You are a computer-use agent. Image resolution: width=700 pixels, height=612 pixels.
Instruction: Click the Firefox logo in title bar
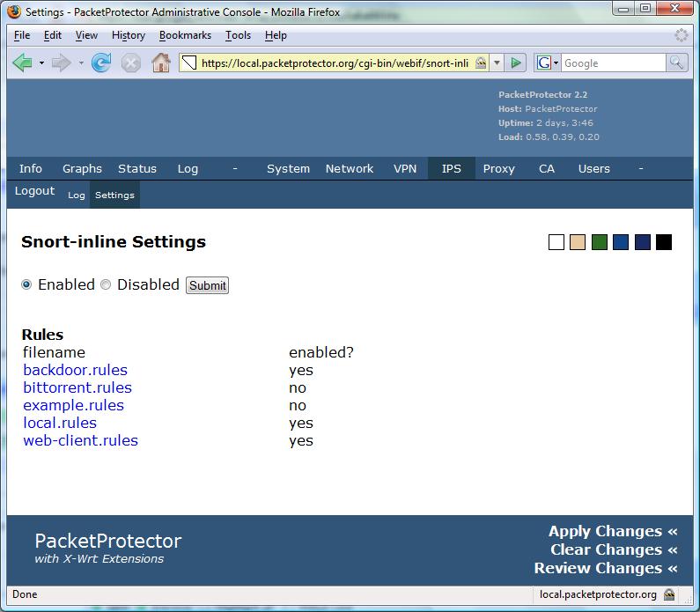coord(14,12)
